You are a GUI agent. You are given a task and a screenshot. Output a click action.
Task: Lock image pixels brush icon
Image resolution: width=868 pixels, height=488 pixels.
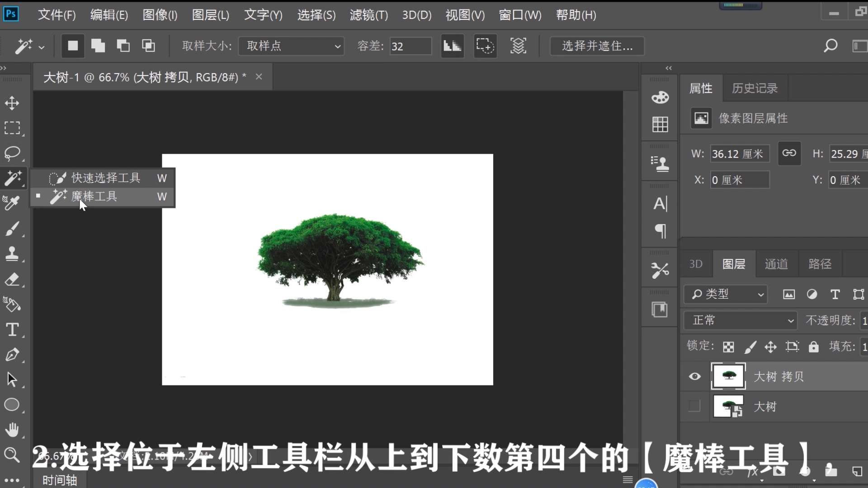click(750, 347)
